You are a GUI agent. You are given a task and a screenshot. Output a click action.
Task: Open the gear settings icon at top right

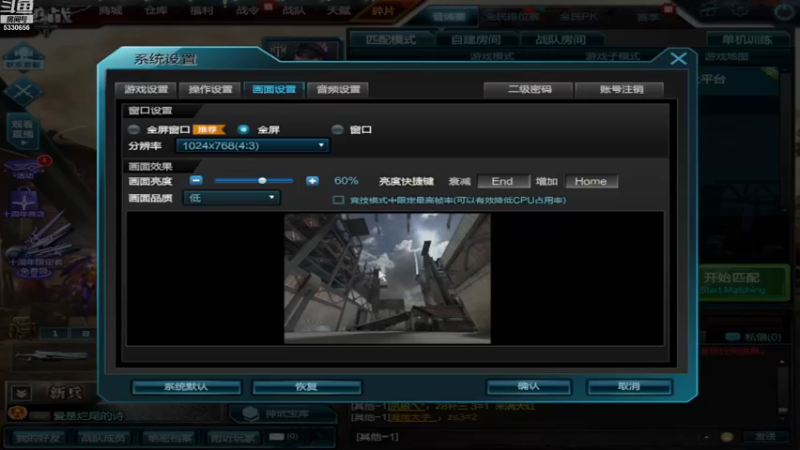click(x=740, y=10)
